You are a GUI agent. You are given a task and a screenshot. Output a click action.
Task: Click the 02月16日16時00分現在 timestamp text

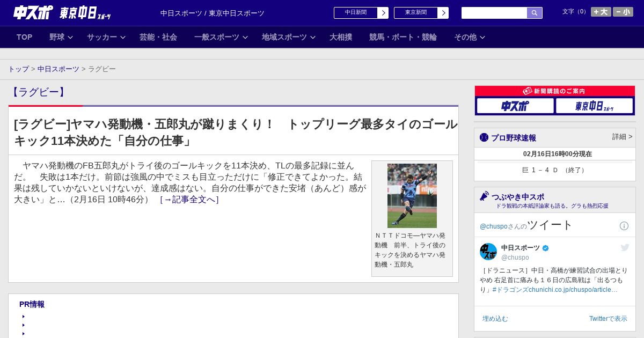pyautogui.click(x=558, y=154)
